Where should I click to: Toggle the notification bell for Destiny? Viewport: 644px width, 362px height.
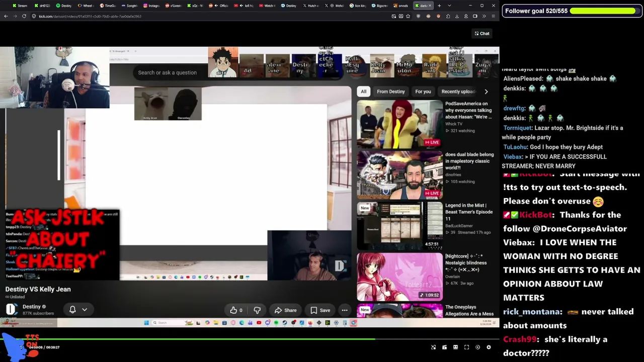click(x=72, y=310)
